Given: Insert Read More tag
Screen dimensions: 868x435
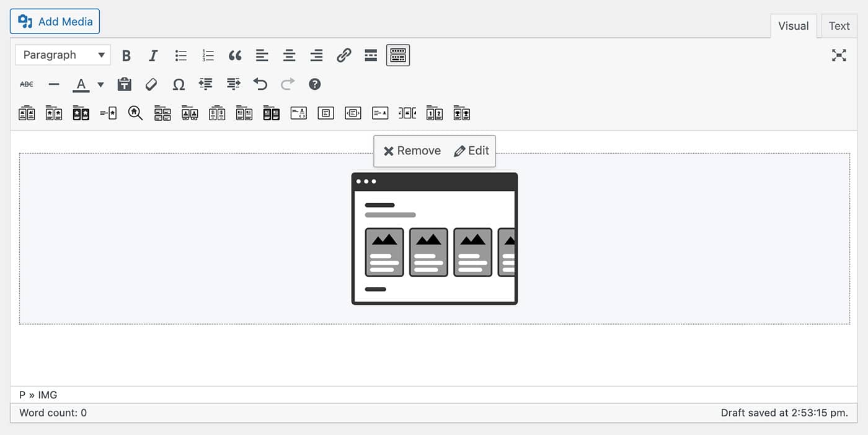Looking at the screenshot, I should pos(371,56).
